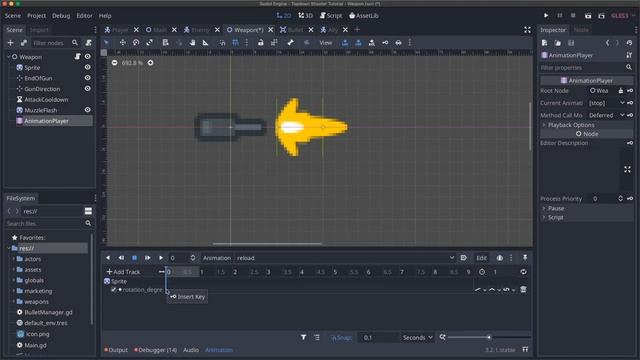Zoom in the 2D viewport
Viewport: 640px width, 360px height.
coord(151,63)
